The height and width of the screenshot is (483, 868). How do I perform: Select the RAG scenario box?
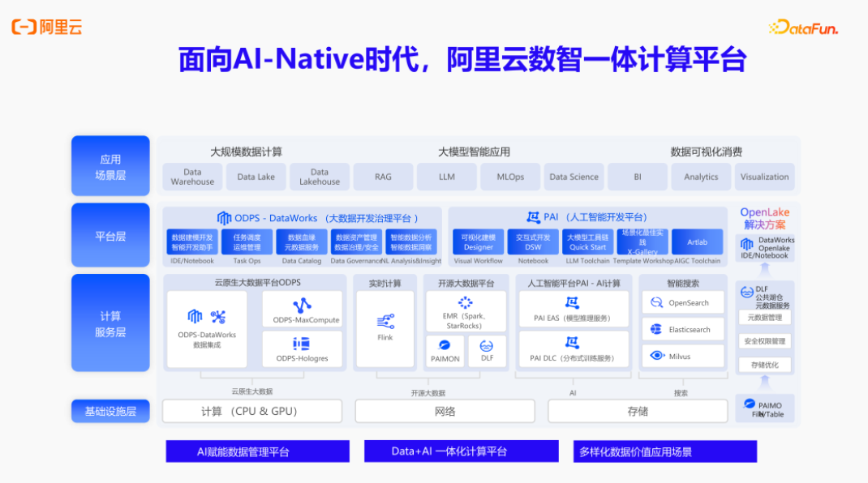click(x=383, y=177)
